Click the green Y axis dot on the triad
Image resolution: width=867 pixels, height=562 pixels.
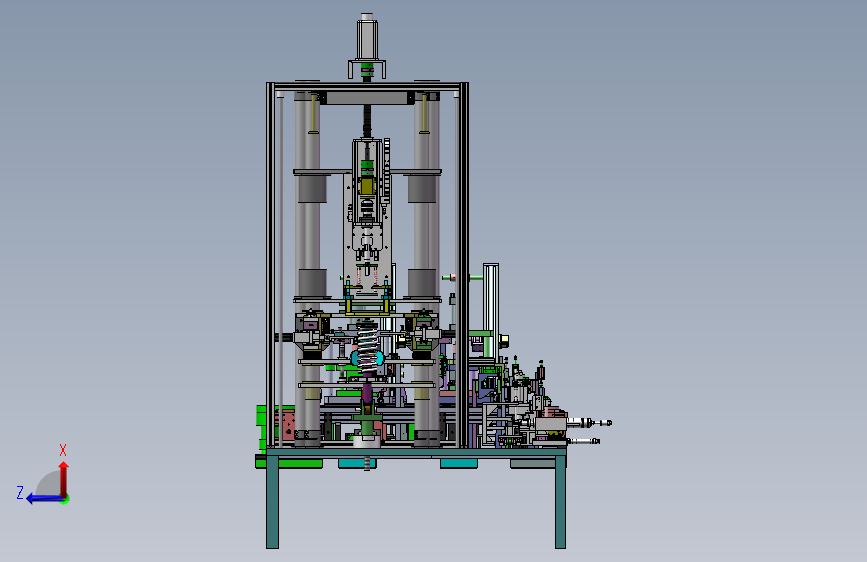coord(65,499)
